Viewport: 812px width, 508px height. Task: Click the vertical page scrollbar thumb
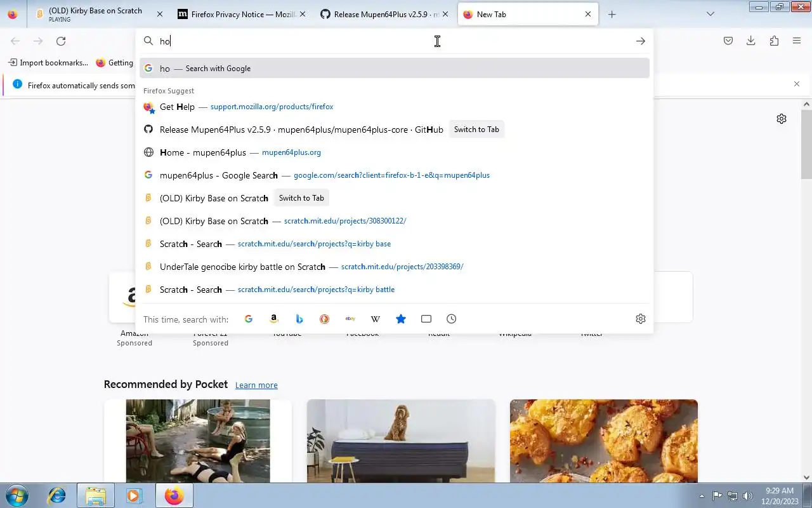tap(806, 144)
